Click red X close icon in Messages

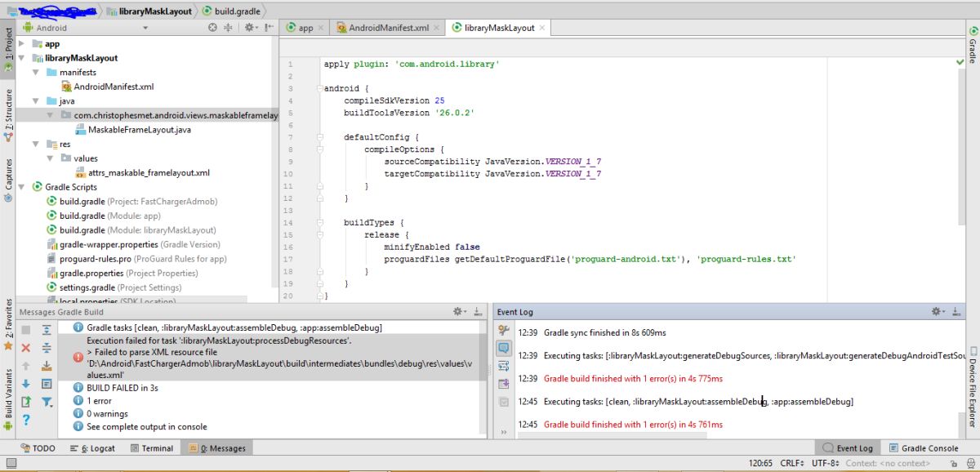tap(25, 348)
